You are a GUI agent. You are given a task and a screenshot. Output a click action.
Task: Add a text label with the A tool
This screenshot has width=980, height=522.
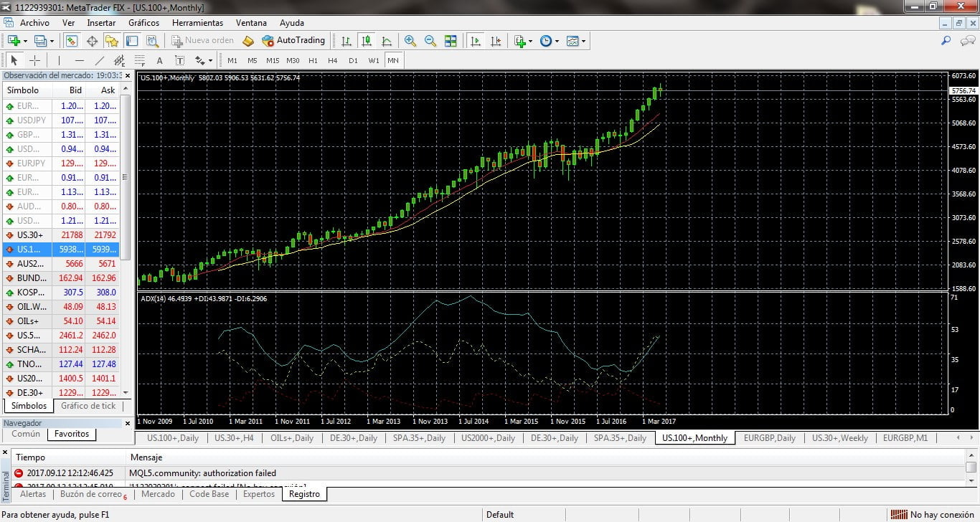[159, 61]
